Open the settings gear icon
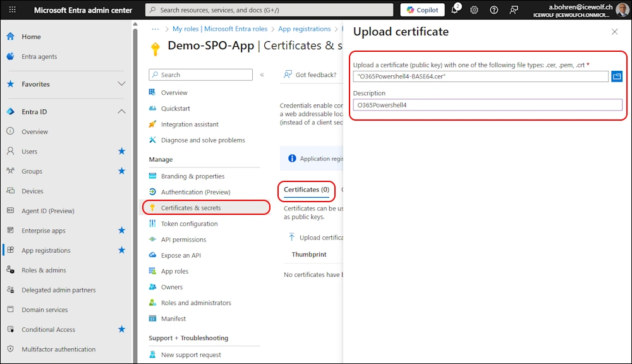Screen dimensions: 632x364 474,10
